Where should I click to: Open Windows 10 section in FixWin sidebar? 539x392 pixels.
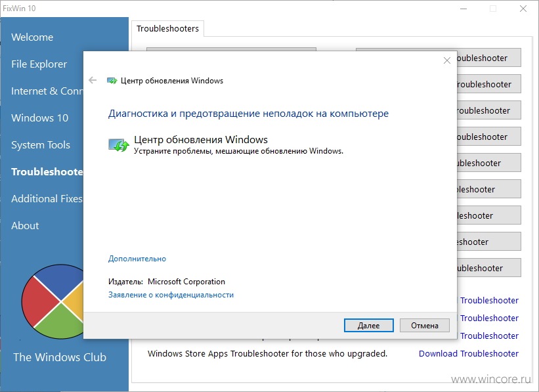click(40, 118)
